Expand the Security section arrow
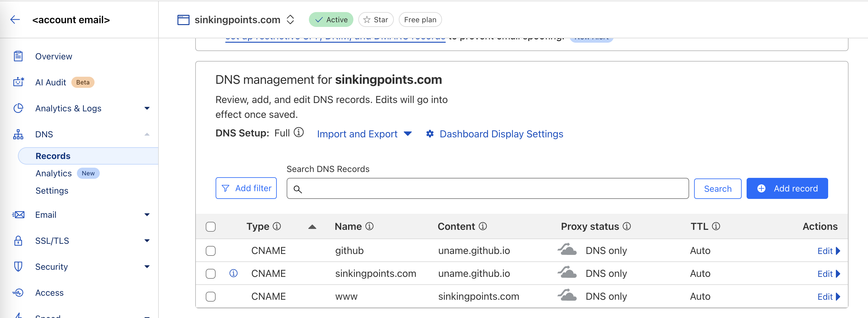 (147, 267)
